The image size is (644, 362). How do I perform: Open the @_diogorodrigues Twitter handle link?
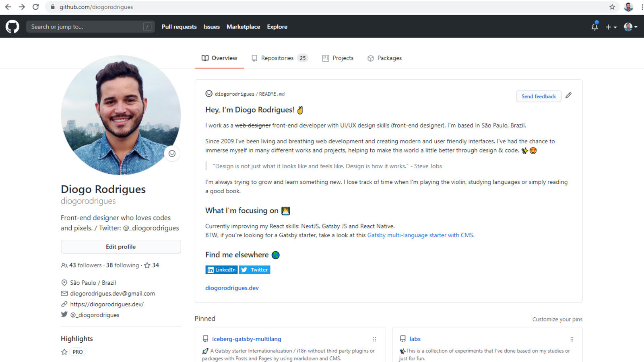pyautogui.click(x=95, y=315)
